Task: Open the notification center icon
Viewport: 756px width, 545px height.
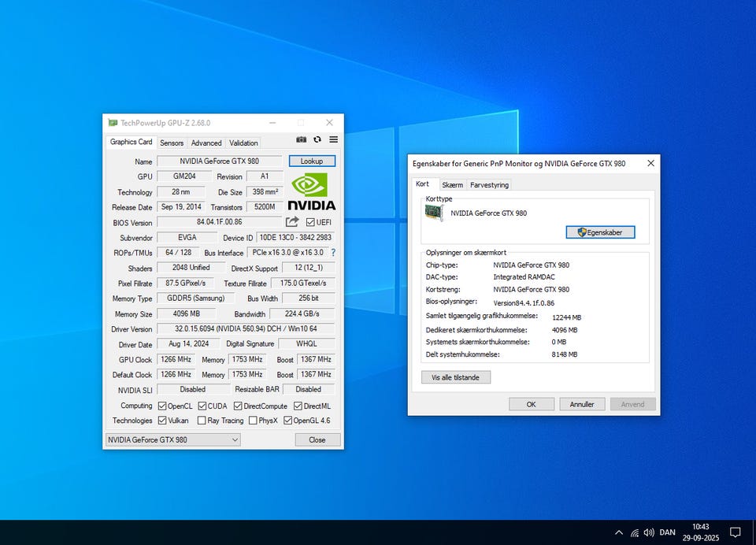Action: [x=735, y=532]
